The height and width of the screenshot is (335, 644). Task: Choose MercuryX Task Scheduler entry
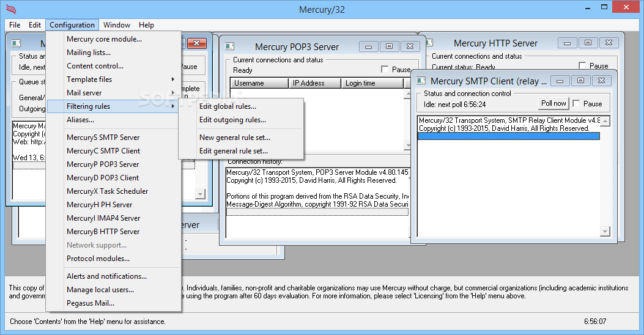[x=113, y=191]
